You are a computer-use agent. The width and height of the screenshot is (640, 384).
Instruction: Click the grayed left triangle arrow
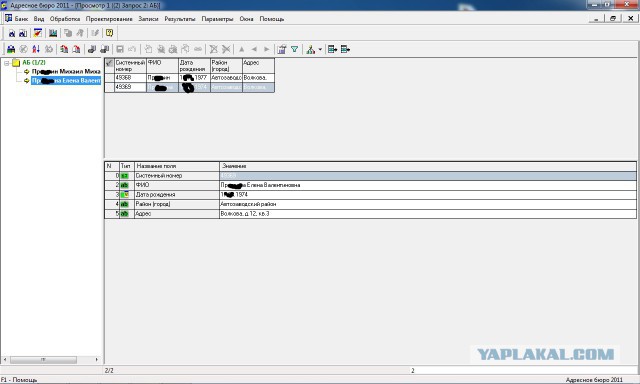(254, 49)
